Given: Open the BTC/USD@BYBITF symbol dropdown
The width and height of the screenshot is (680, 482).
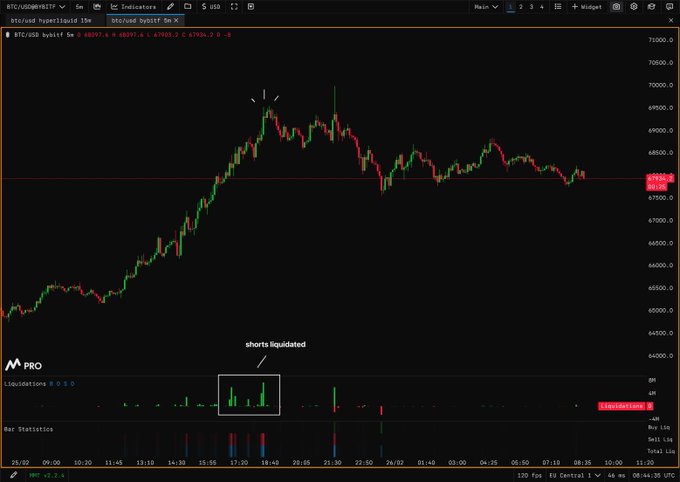Looking at the screenshot, I should [x=34, y=7].
